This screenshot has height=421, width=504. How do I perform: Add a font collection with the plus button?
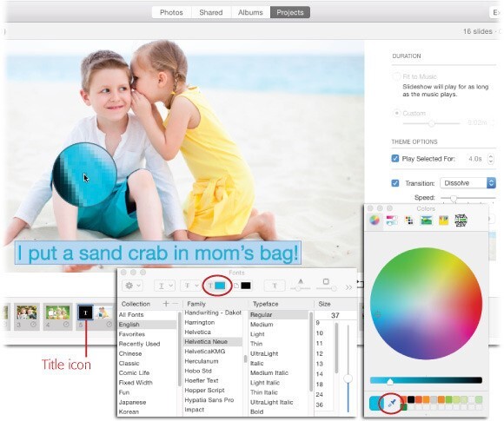pos(166,304)
